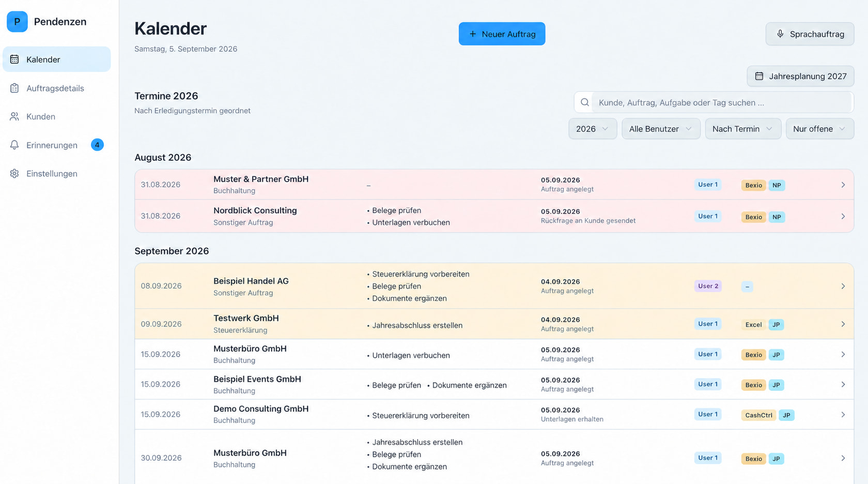
Task: Open Testwerk GmbH row arrow
Action: pyautogui.click(x=843, y=324)
